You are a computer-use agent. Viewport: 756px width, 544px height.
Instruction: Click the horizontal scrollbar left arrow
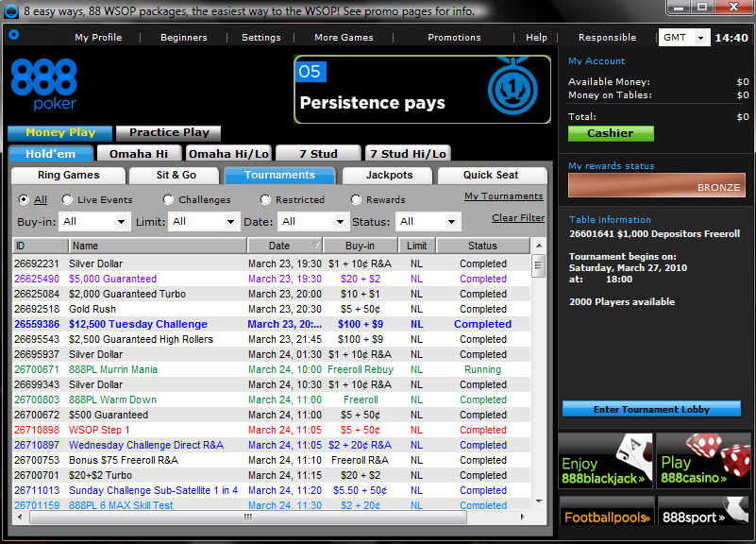pyautogui.click(x=20, y=517)
